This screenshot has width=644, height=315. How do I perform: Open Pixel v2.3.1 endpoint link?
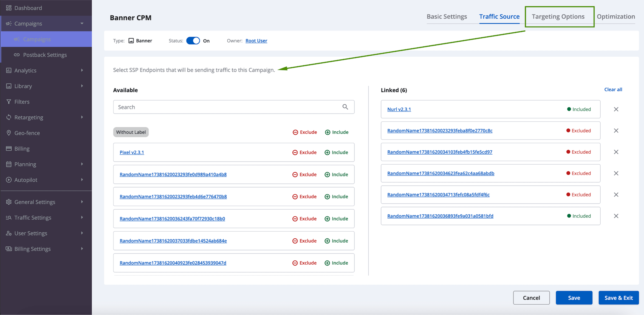click(x=132, y=152)
